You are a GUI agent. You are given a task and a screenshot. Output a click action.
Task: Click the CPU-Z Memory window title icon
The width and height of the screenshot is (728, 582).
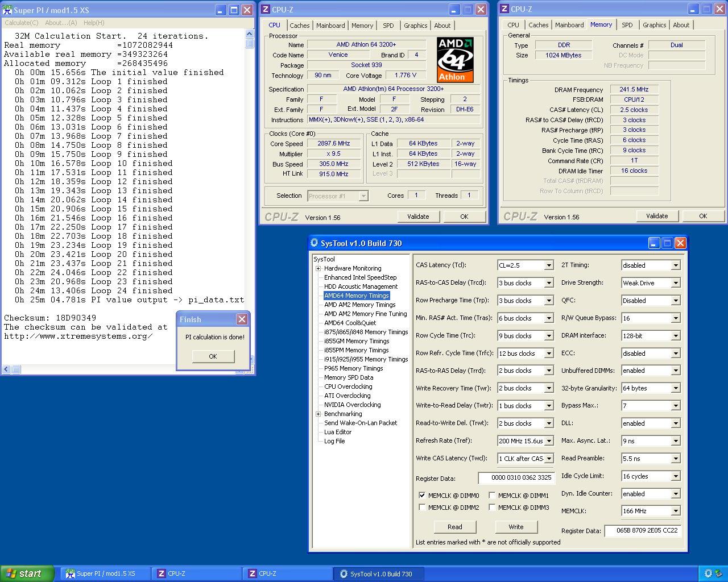click(x=504, y=9)
